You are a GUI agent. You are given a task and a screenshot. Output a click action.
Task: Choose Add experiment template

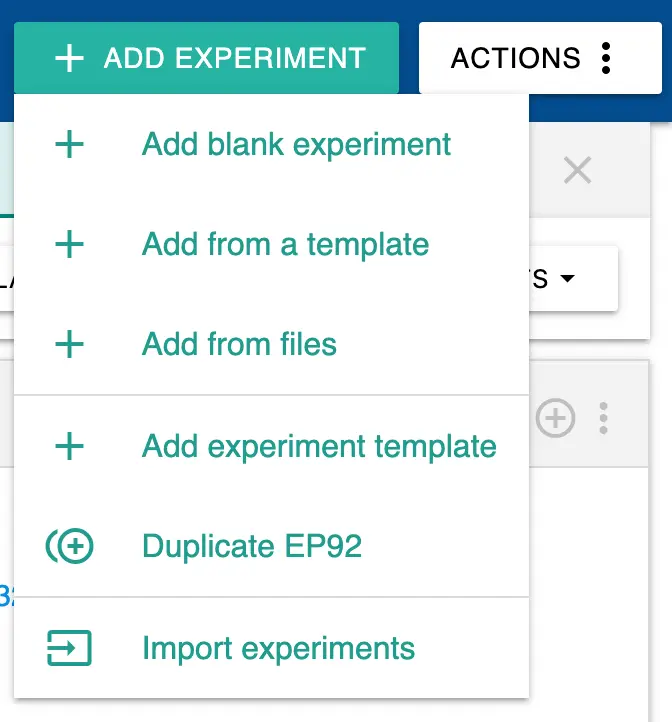click(x=319, y=446)
